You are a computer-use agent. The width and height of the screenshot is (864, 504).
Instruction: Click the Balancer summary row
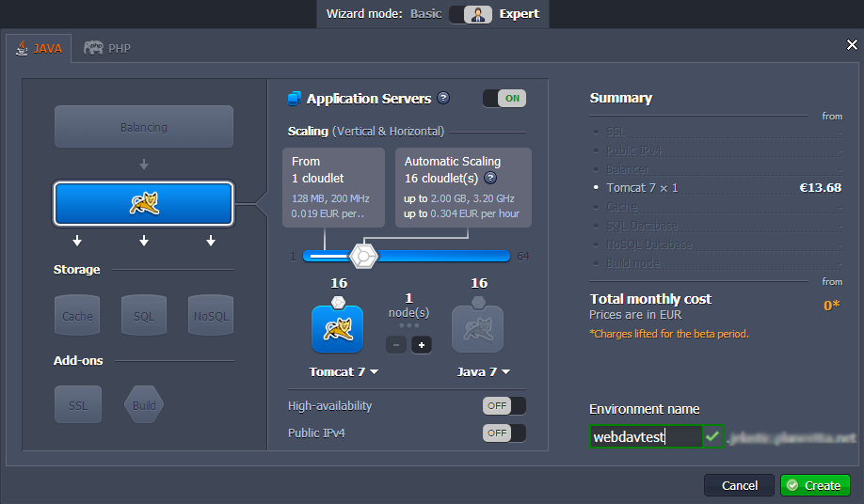[x=718, y=169]
